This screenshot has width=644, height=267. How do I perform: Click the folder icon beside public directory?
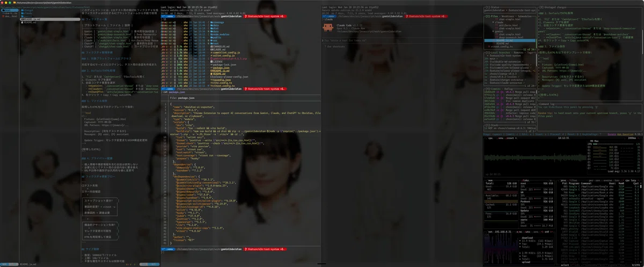(211, 37)
